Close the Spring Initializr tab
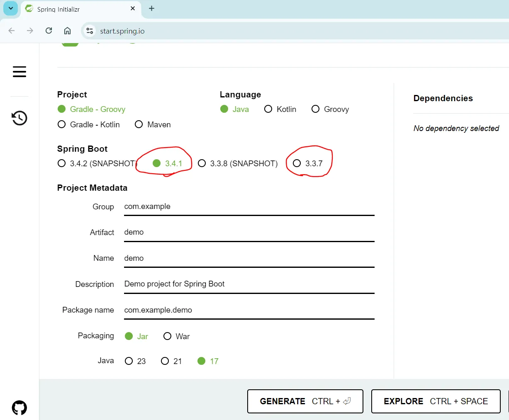This screenshot has width=509, height=420. pyautogui.click(x=133, y=8)
